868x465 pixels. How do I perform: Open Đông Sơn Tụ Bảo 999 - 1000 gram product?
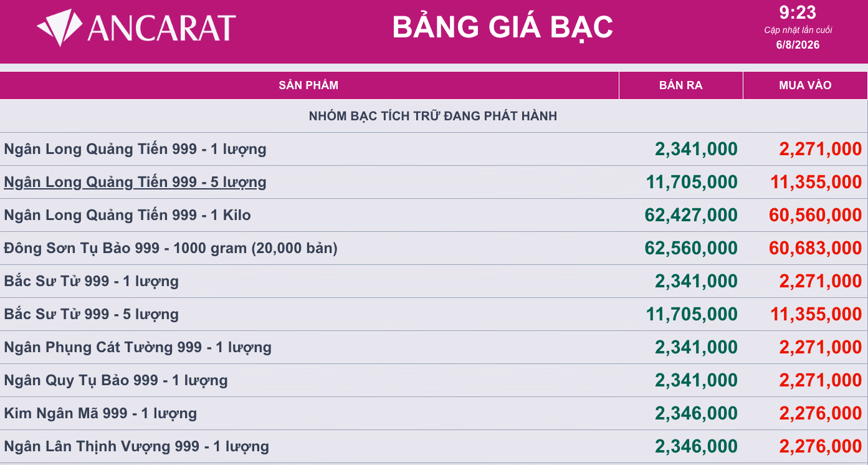[x=171, y=248]
